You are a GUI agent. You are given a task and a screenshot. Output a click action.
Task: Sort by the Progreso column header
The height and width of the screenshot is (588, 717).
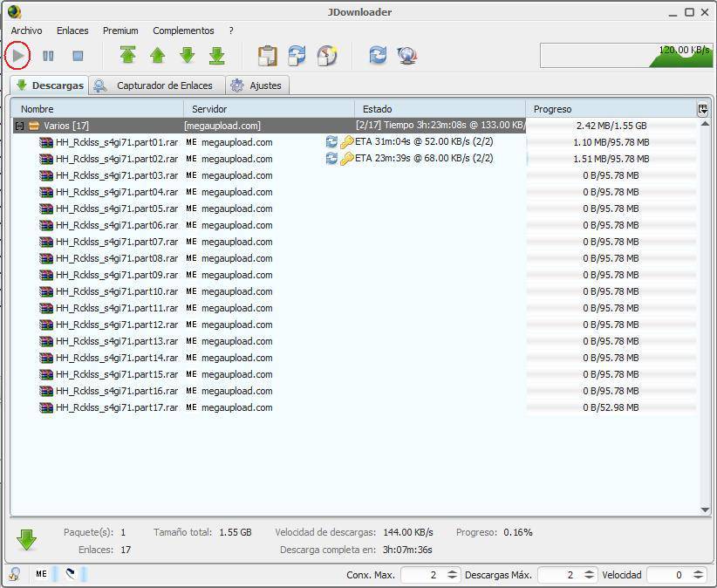(x=611, y=109)
